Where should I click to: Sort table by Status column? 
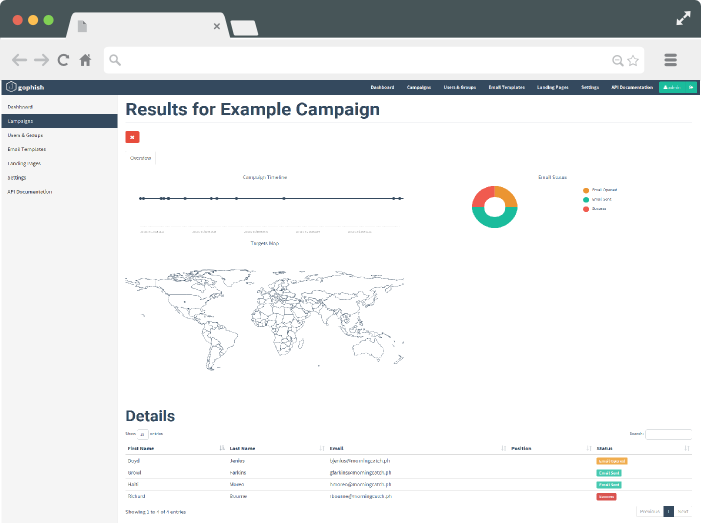(643, 448)
